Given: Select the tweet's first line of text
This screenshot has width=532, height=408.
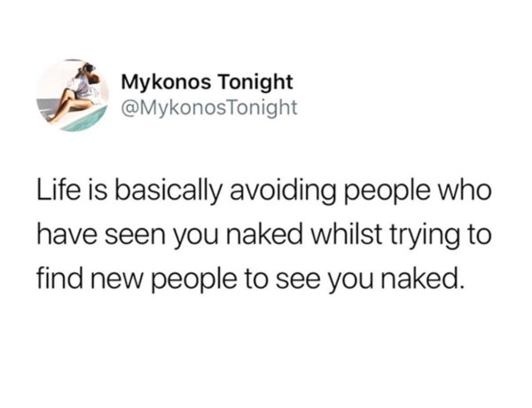Looking at the screenshot, I should (x=263, y=191).
